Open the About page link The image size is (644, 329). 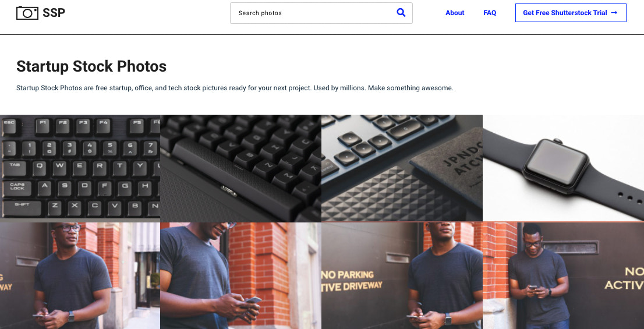click(455, 13)
